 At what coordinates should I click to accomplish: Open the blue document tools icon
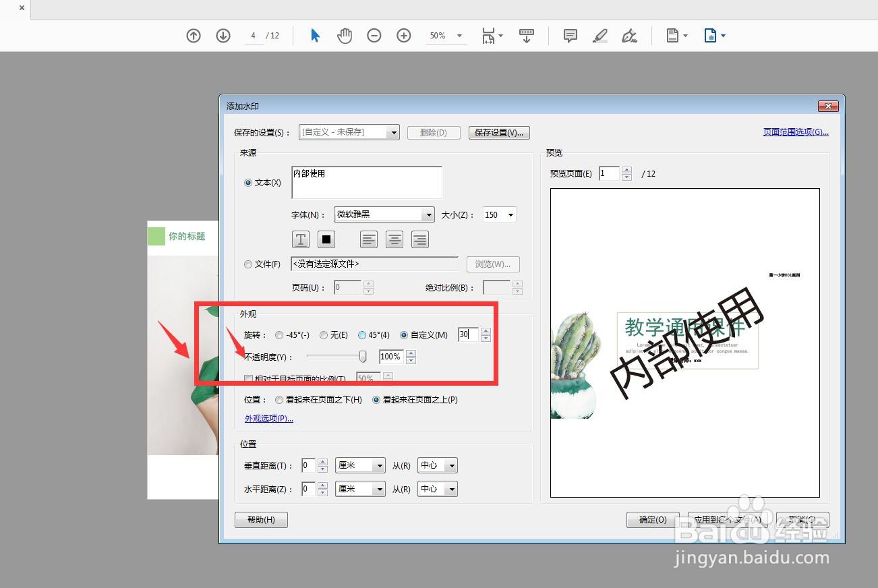(x=715, y=36)
